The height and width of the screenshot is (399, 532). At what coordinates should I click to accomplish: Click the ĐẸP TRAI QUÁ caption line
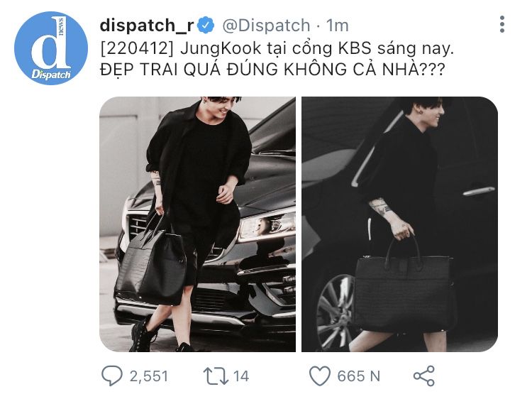(x=272, y=70)
